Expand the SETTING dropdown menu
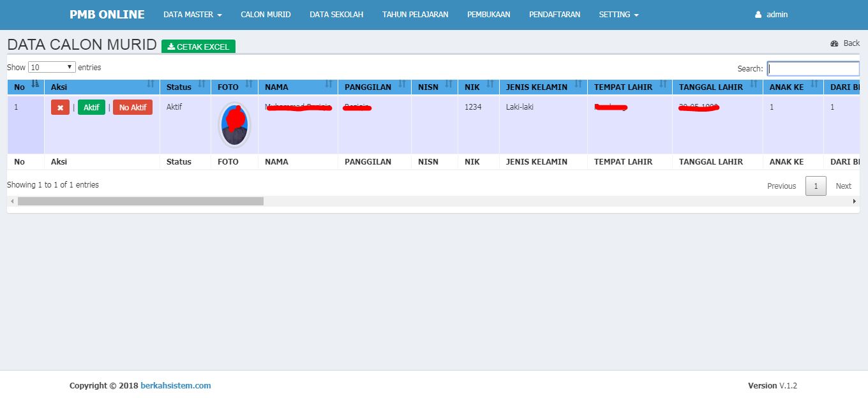Viewport: 868px width, 398px height. tap(618, 15)
